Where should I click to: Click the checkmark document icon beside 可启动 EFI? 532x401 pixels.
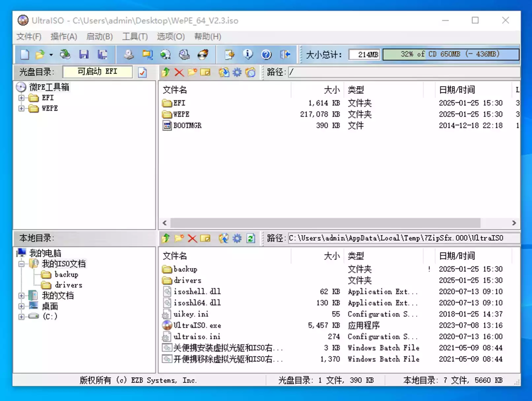tap(142, 72)
